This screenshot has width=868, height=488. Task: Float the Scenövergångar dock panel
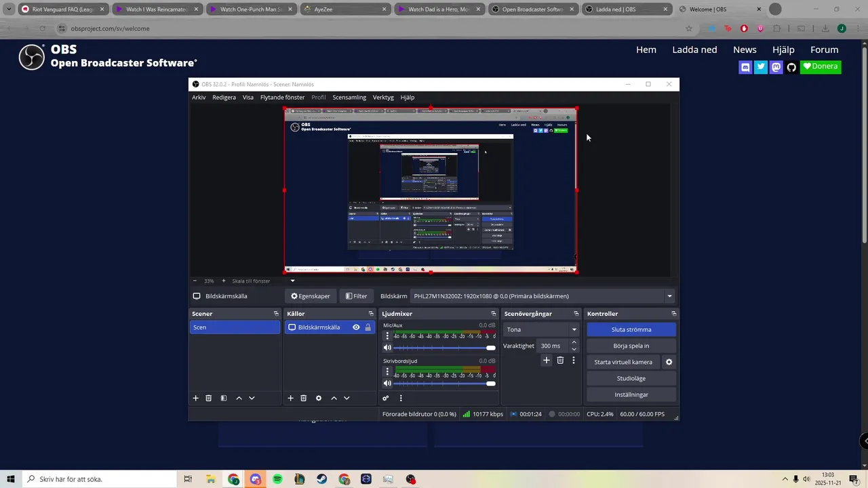tap(576, 314)
